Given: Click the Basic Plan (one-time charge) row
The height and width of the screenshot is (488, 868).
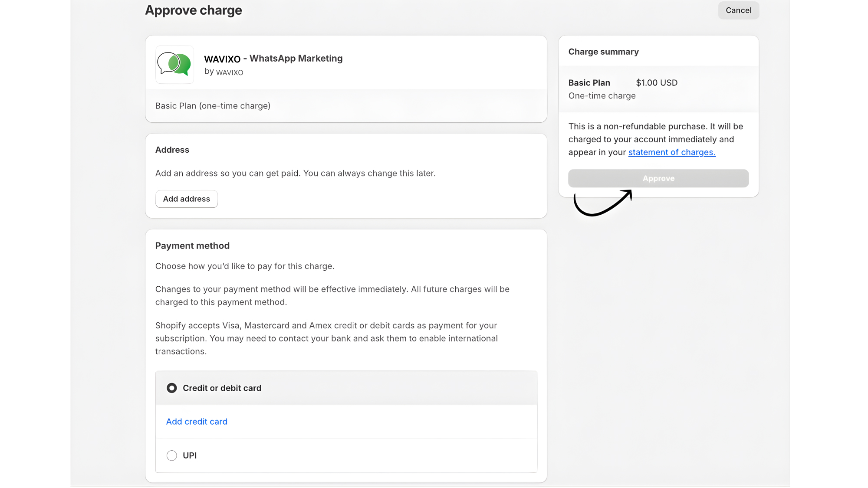Looking at the screenshot, I should coord(213,106).
